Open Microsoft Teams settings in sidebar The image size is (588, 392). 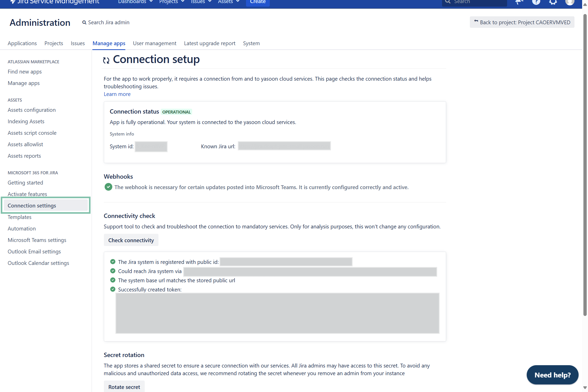tap(37, 240)
